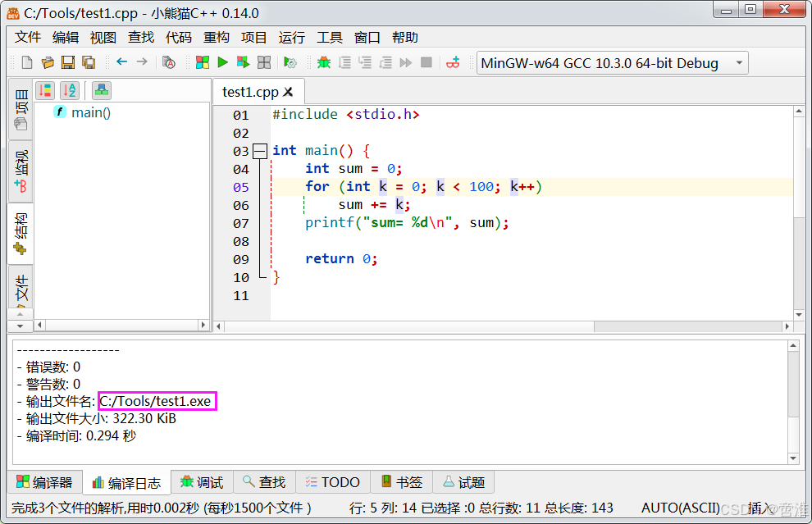Screen dimensions: 812x524
Task: Open the 文件 menu
Action: click(28, 37)
